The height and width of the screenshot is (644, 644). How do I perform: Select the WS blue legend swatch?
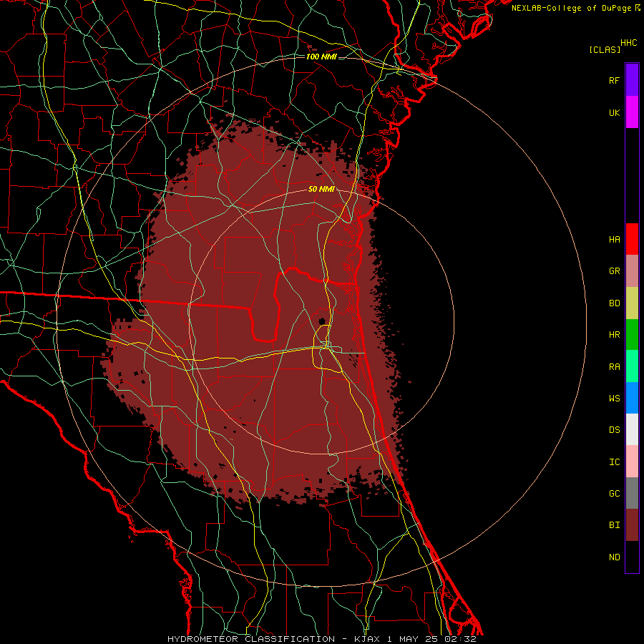(x=632, y=398)
